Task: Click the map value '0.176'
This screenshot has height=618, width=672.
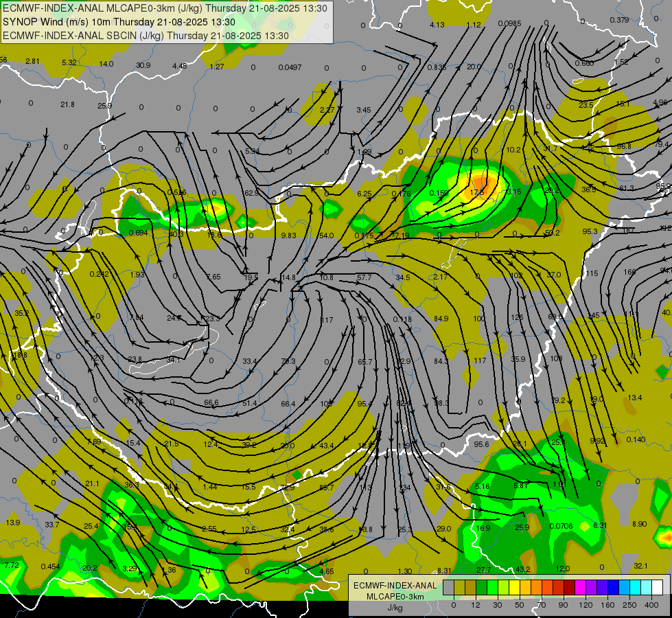Action: pos(401,194)
